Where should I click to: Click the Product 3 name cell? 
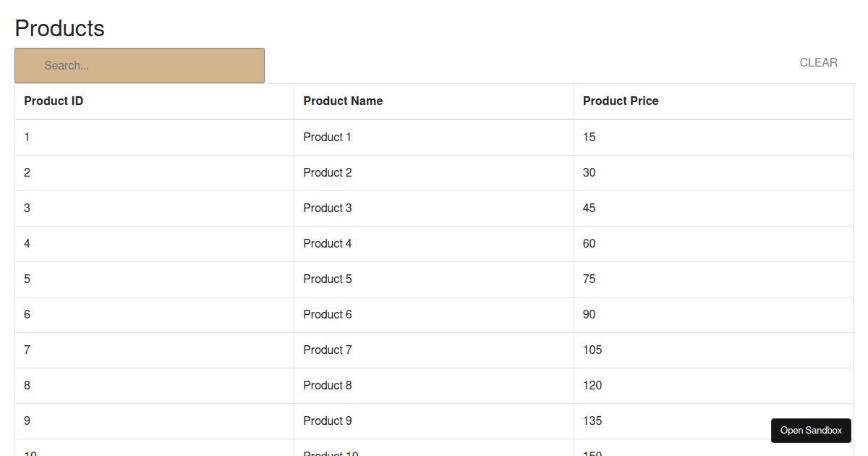328,208
